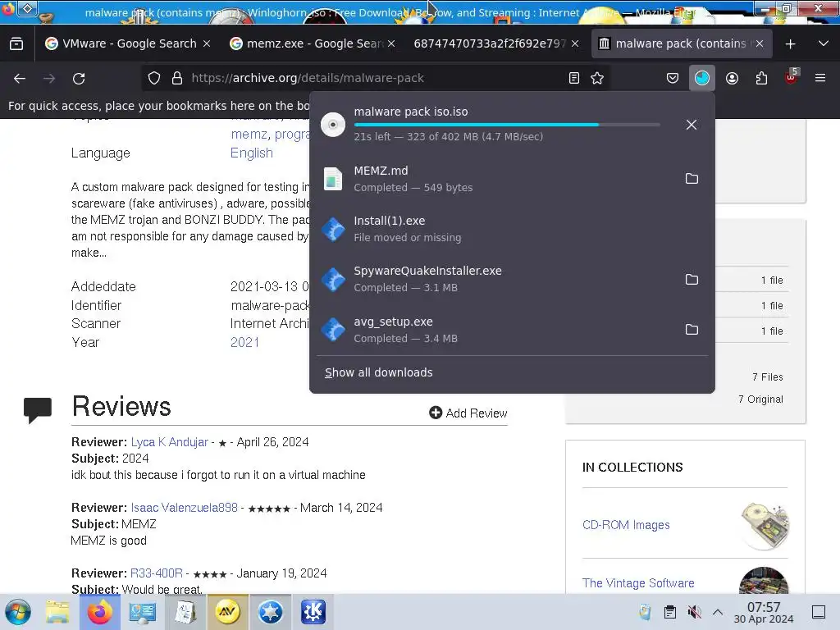840x630 pixels.
Task: Open tracking protection shield icon
Action: coord(154,78)
